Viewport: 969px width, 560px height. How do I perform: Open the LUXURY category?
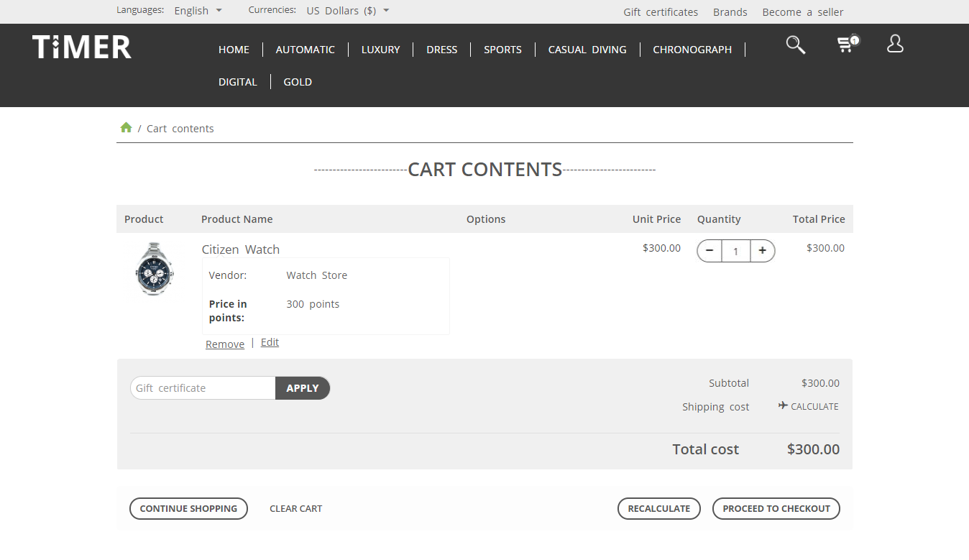tap(380, 50)
